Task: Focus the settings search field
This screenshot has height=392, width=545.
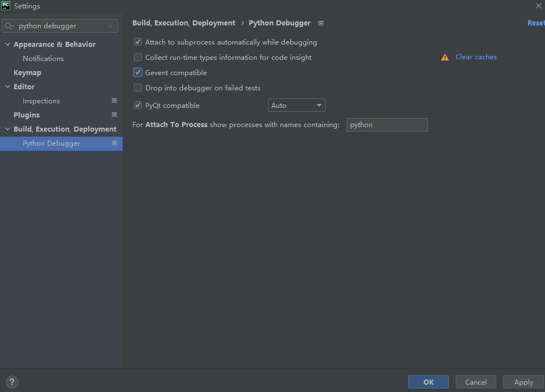Action: click(60, 26)
